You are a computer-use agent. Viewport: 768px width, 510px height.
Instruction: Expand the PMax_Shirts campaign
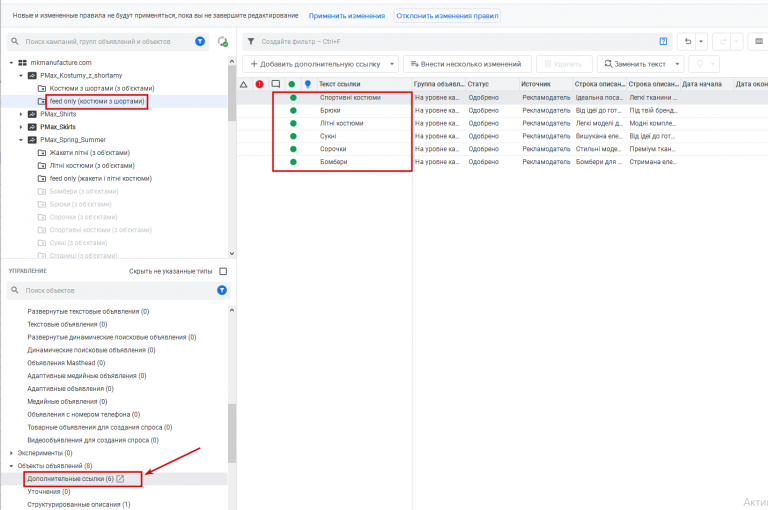pyautogui.click(x=21, y=114)
